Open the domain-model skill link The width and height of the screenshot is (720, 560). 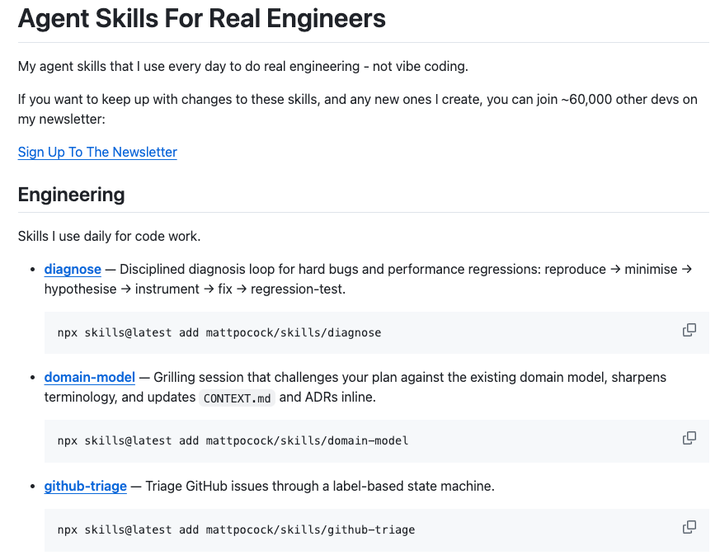point(90,377)
